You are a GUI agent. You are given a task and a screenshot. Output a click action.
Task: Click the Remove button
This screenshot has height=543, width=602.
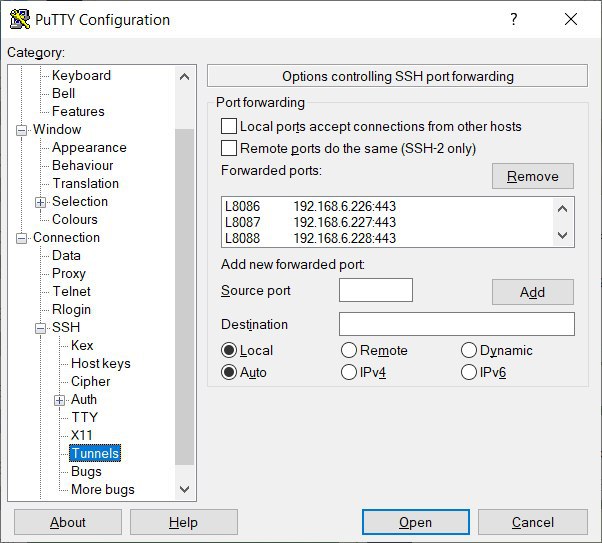pos(533,176)
